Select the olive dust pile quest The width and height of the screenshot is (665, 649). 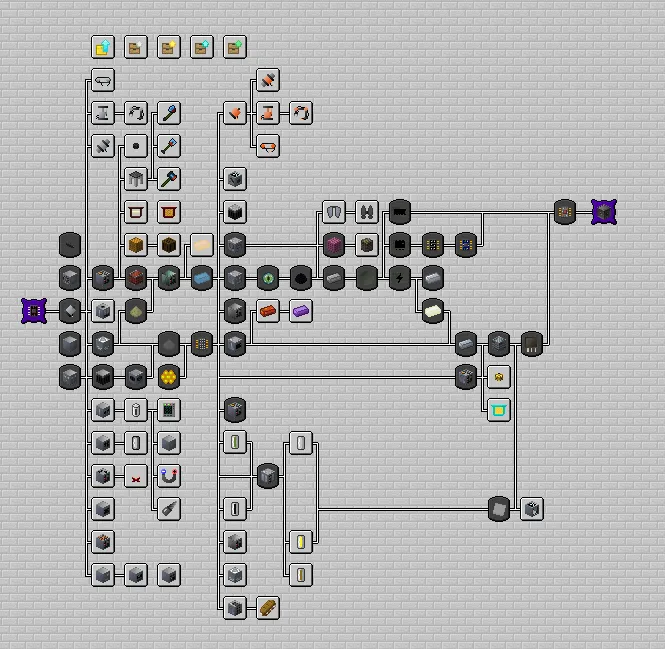point(136,311)
